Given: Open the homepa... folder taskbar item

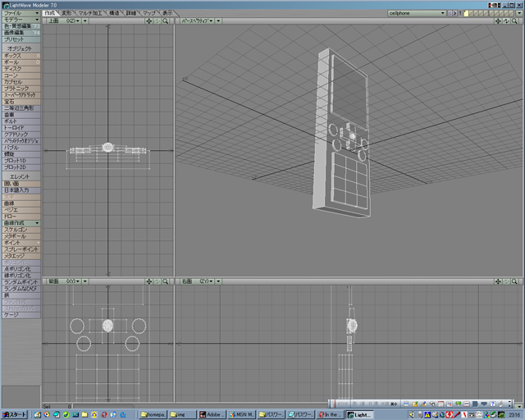Looking at the screenshot, I should tap(153, 414).
